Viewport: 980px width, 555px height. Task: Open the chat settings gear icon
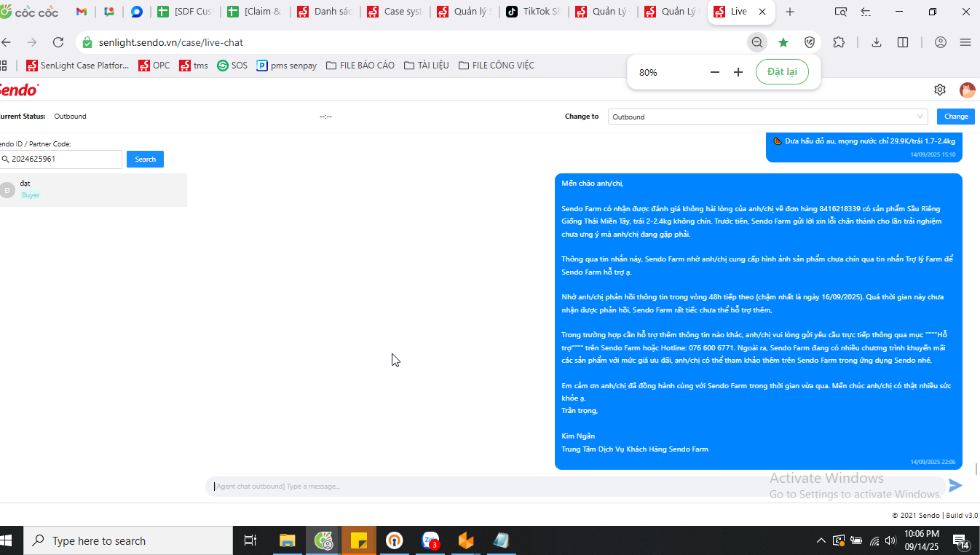[x=940, y=90]
